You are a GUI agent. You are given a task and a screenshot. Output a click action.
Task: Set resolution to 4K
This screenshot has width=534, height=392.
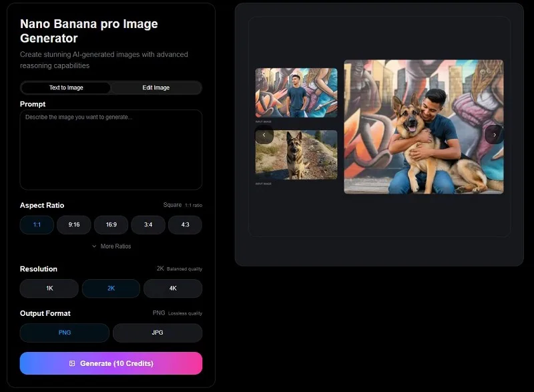pyautogui.click(x=173, y=288)
